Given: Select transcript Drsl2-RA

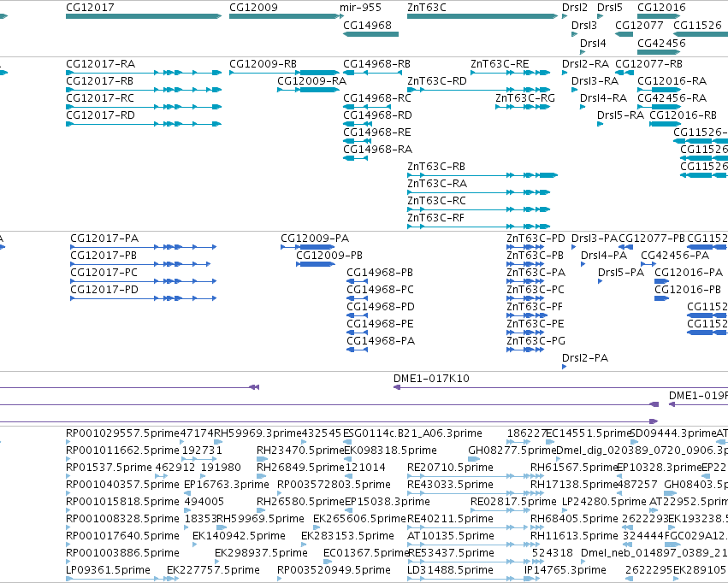Looking at the screenshot, I should [x=585, y=63].
